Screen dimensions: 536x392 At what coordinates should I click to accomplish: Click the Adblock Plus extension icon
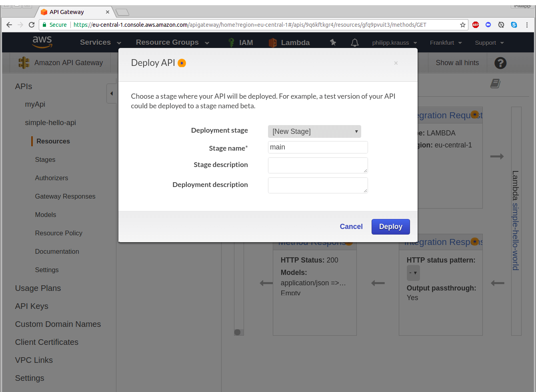pyautogui.click(x=476, y=25)
